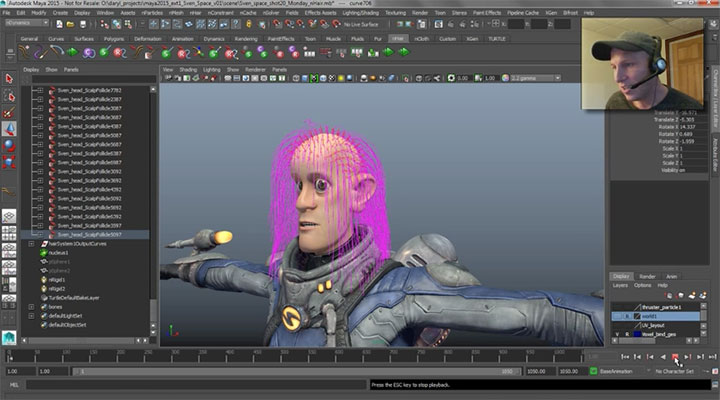The height and width of the screenshot is (400, 720).
Task: Expand Sven_head_ScalpFollicle3092 row
Action: coord(40,172)
